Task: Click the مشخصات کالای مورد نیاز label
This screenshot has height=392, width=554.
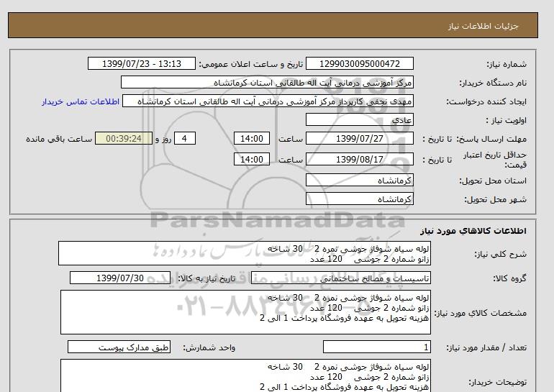Action: (x=480, y=314)
